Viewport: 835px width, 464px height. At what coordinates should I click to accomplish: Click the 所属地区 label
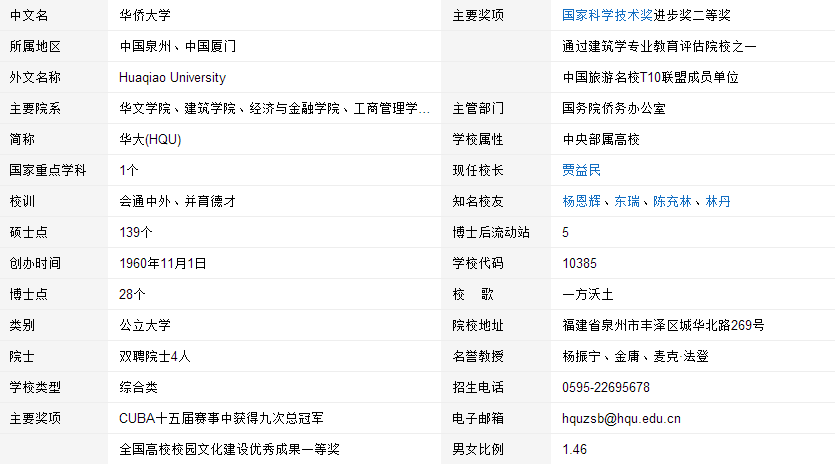[35, 46]
